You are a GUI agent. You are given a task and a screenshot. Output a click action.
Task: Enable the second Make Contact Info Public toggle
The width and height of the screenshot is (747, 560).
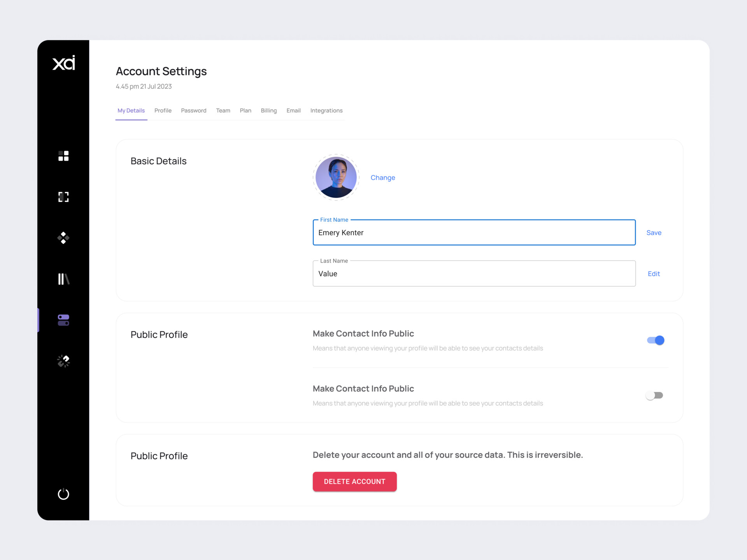pos(654,395)
